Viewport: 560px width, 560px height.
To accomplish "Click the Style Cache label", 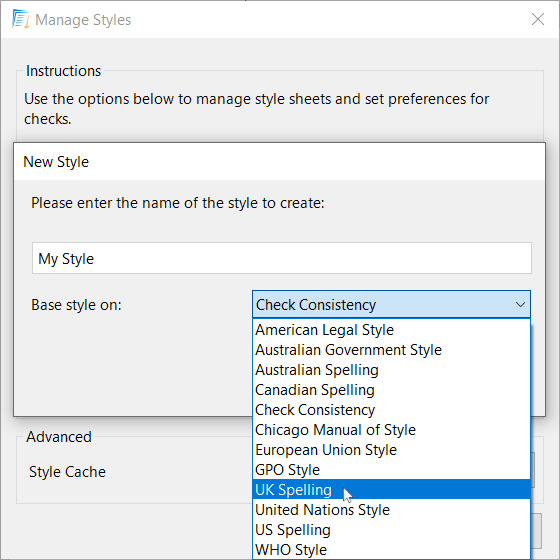I will point(68,472).
